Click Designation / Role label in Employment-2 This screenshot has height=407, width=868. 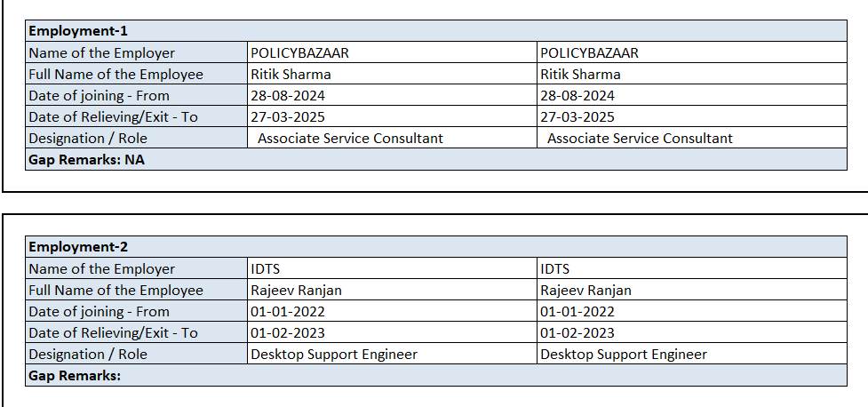pyautogui.click(x=88, y=355)
